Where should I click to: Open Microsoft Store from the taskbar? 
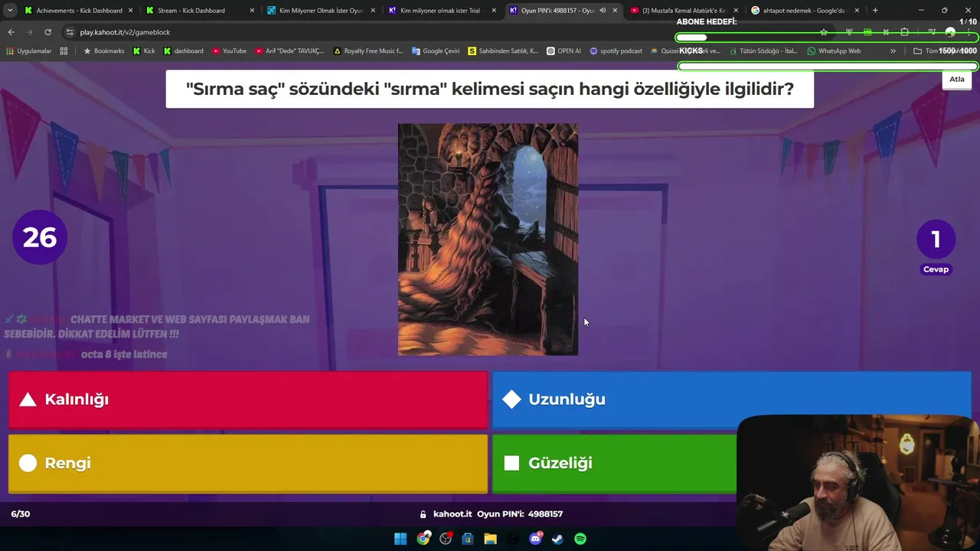[468, 539]
